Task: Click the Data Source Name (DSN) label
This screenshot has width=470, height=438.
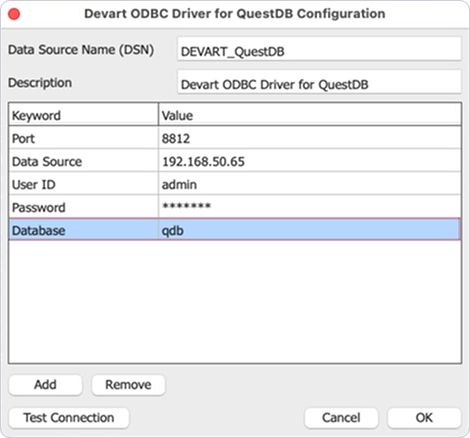Action: click(81, 50)
